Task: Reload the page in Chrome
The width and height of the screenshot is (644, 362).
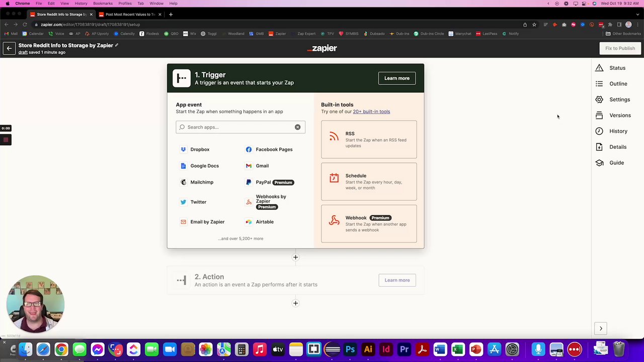Action: (25, 25)
